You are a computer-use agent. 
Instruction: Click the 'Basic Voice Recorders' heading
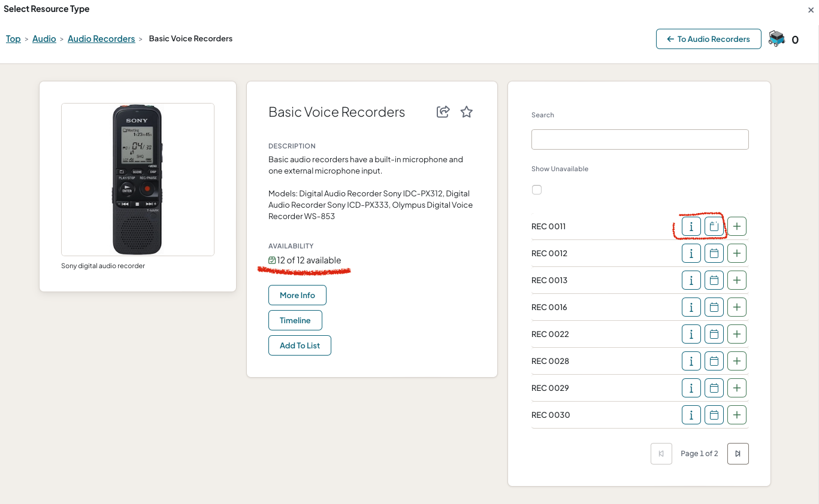click(x=337, y=112)
